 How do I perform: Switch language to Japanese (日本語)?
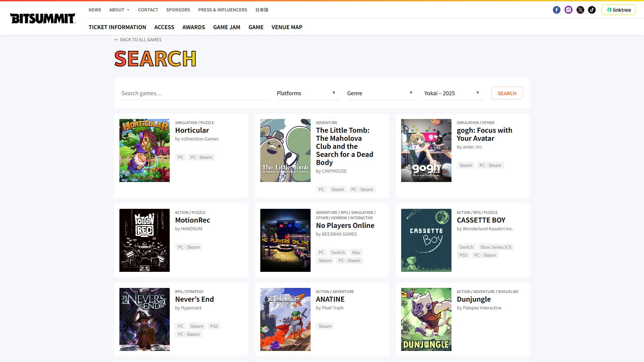[x=262, y=10]
